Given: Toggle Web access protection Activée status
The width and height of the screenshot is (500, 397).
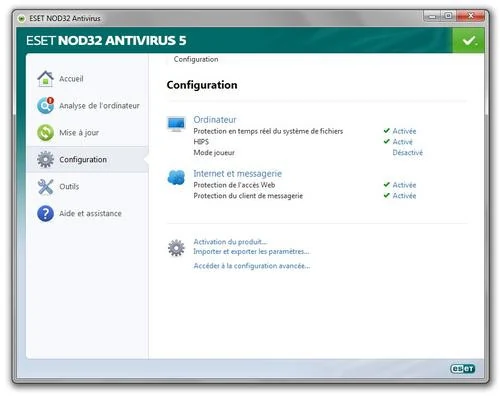Looking at the screenshot, I should pos(404,185).
